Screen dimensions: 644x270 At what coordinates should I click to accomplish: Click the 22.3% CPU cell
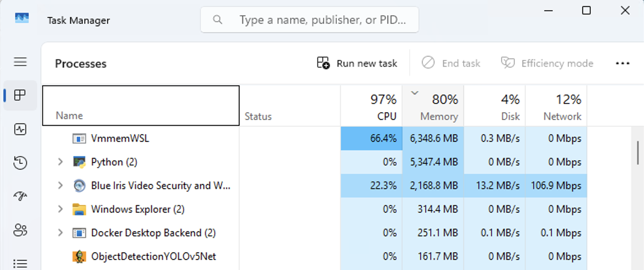pos(371,186)
